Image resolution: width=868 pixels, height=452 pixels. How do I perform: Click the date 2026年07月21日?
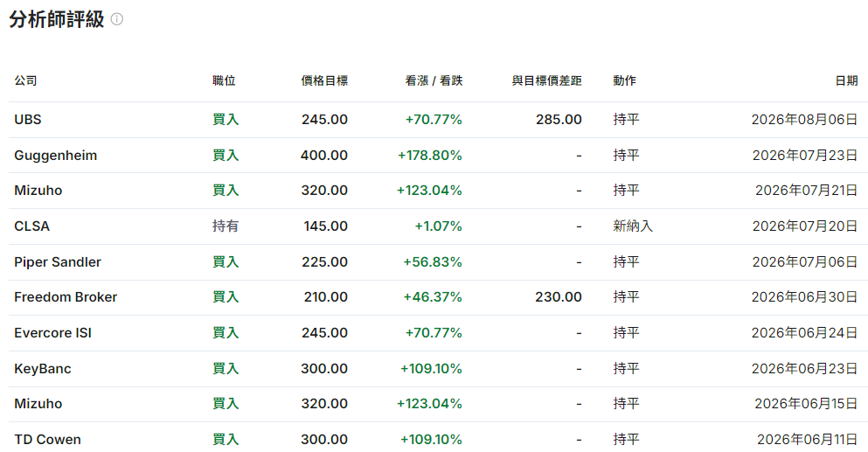(x=807, y=191)
